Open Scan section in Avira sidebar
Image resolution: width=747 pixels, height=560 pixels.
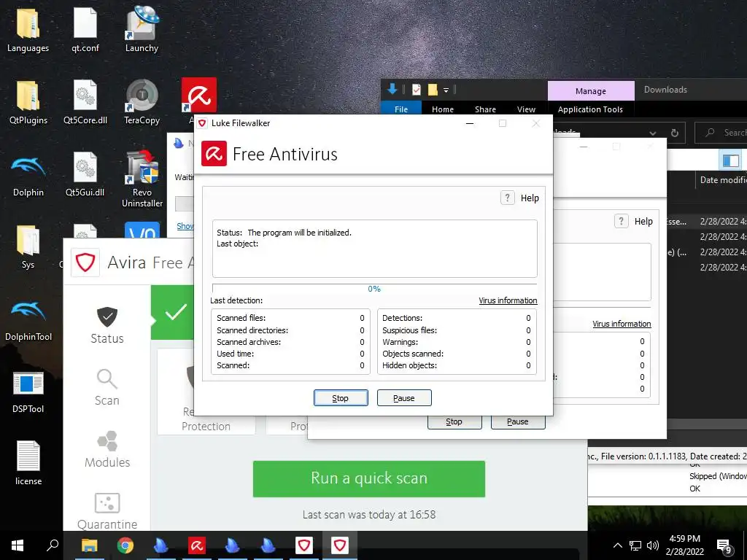coord(107,387)
